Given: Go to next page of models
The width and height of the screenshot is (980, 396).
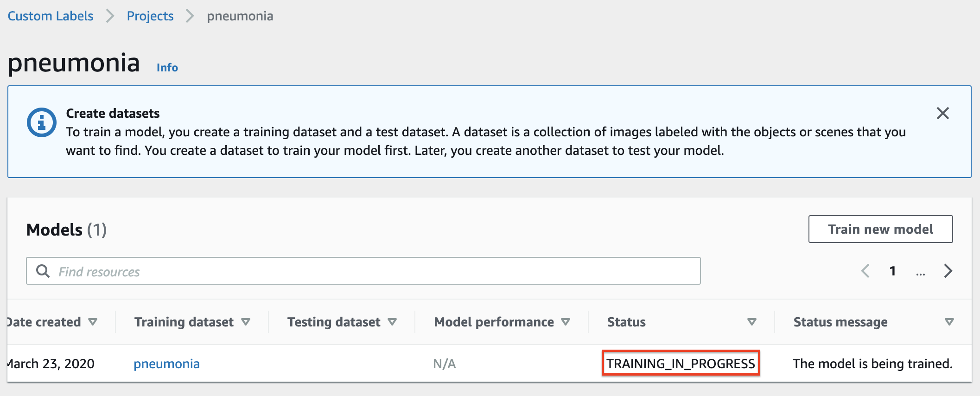Looking at the screenshot, I should point(948,271).
